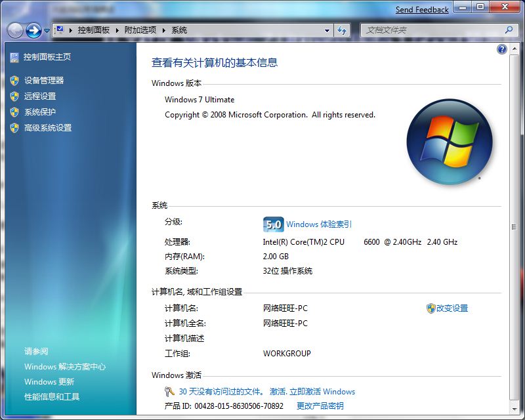The width and height of the screenshot is (525, 420).
Task: Click the vertical scrollbar thumb
Action: coord(514,228)
